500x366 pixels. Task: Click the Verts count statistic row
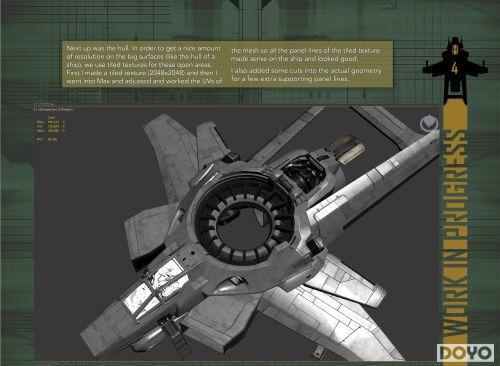pyautogui.click(x=50, y=131)
